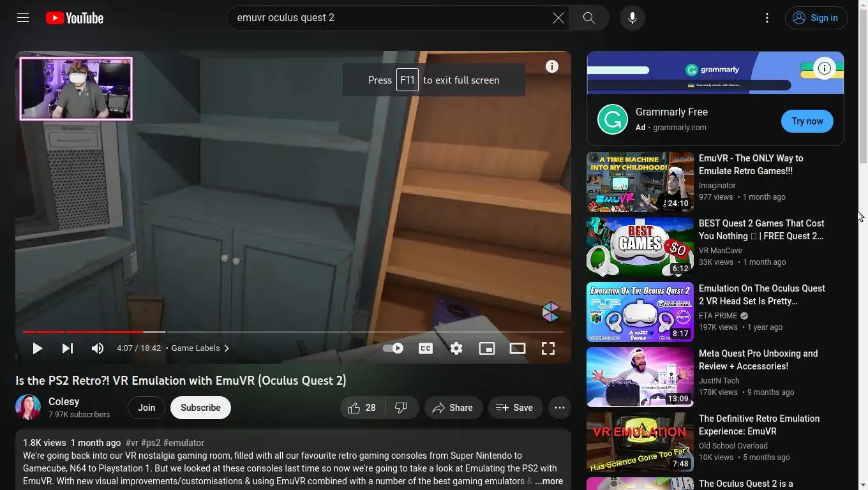
Task: Open Colesy channel avatar
Action: [28, 407]
